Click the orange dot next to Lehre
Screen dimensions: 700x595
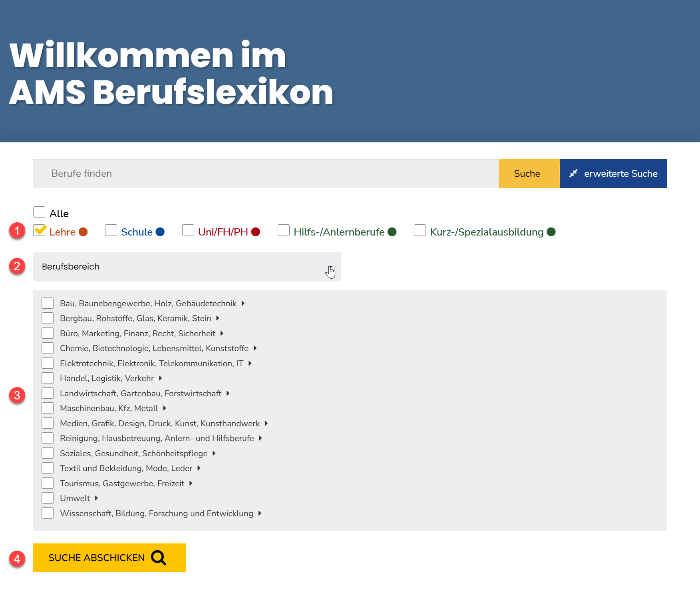point(83,232)
